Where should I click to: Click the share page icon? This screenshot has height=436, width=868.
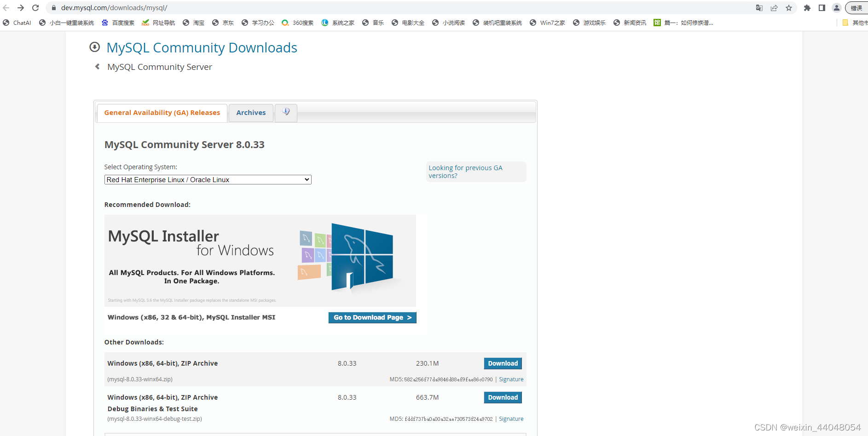(774, 8)
